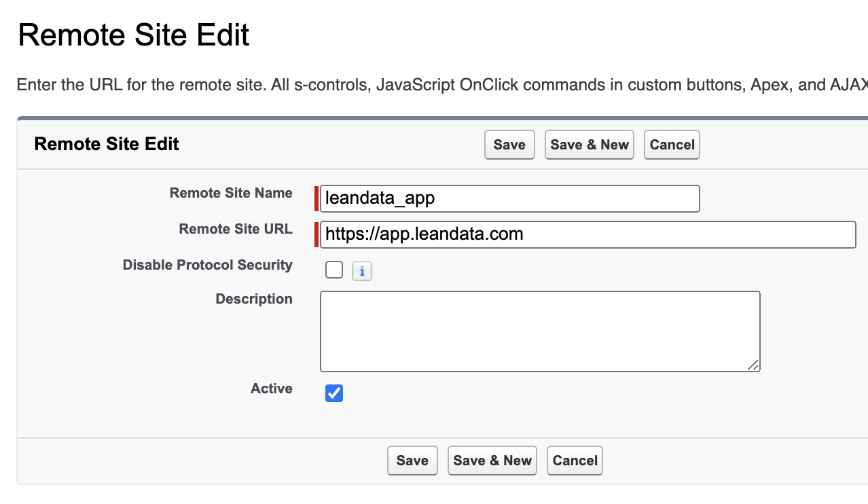Click the Remote Site Name label
Image resolution: width=868 pixels, height=504 pixels.
tap(231, 193)
